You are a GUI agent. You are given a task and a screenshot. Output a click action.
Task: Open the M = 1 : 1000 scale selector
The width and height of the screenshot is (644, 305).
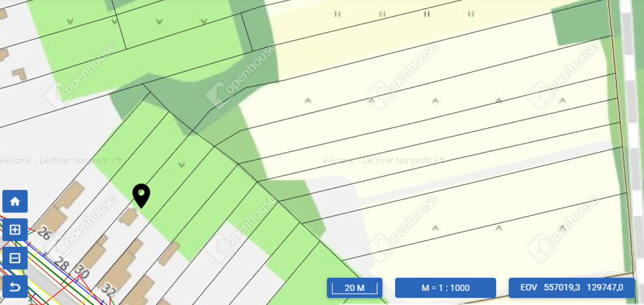[445, 288]
